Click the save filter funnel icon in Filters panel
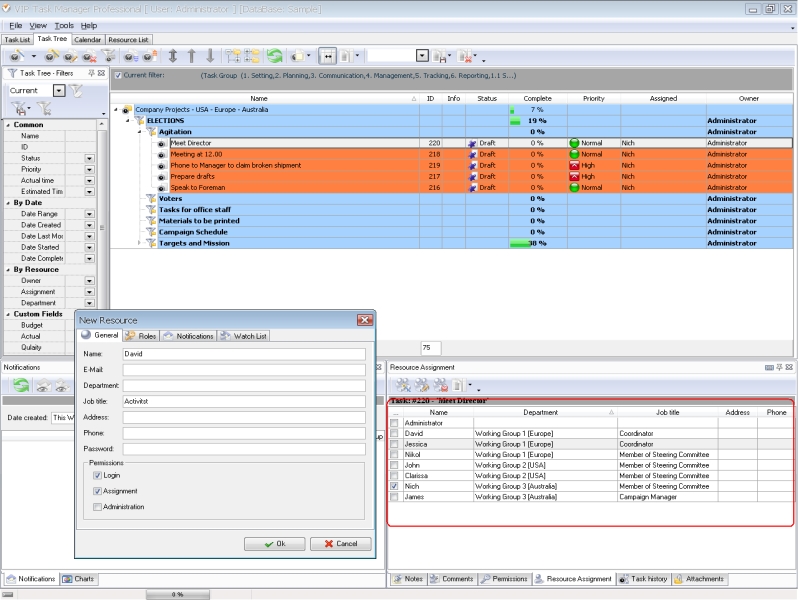This screenshot has height=600, width=800. pyautogui.click(x=19, y=108)
